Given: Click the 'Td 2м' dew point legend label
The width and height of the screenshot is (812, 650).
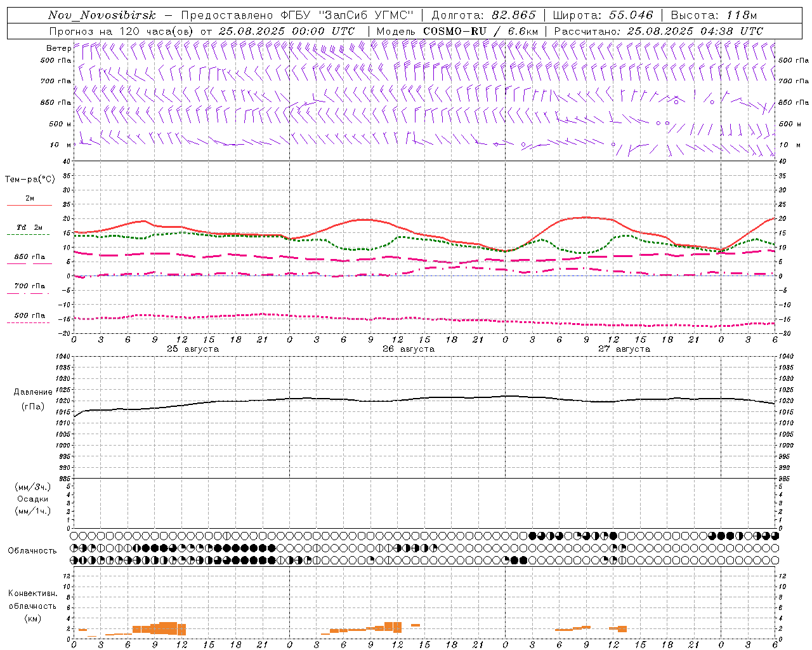Looking at the screenshot, I should click(x=29, y=227).
